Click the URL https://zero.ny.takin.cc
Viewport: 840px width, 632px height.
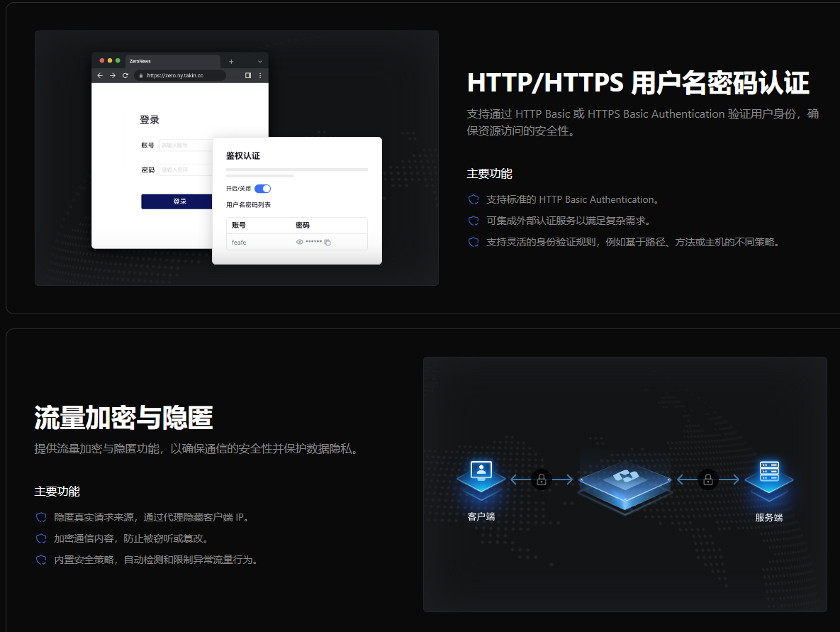coord(175,76)
